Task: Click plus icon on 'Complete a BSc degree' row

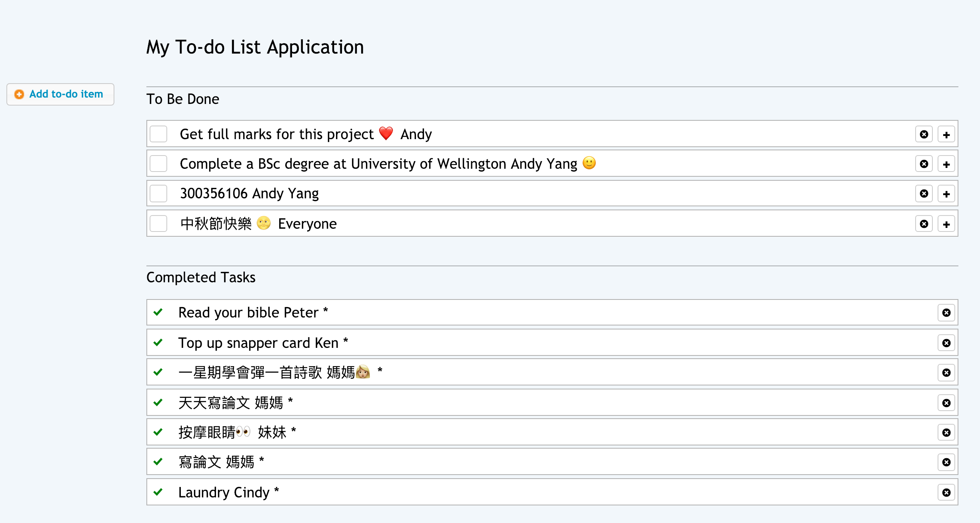Action: (946, 164)
